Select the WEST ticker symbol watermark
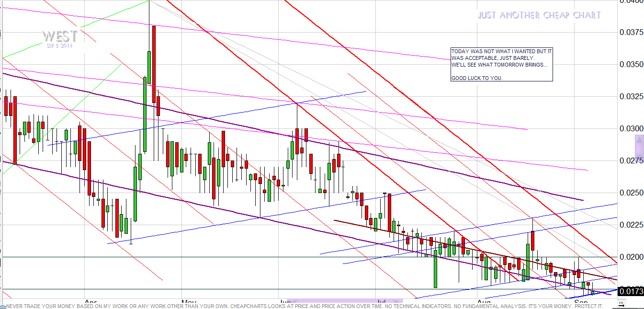The height and width of the screenshot is (309, 644). click(59, 36)
